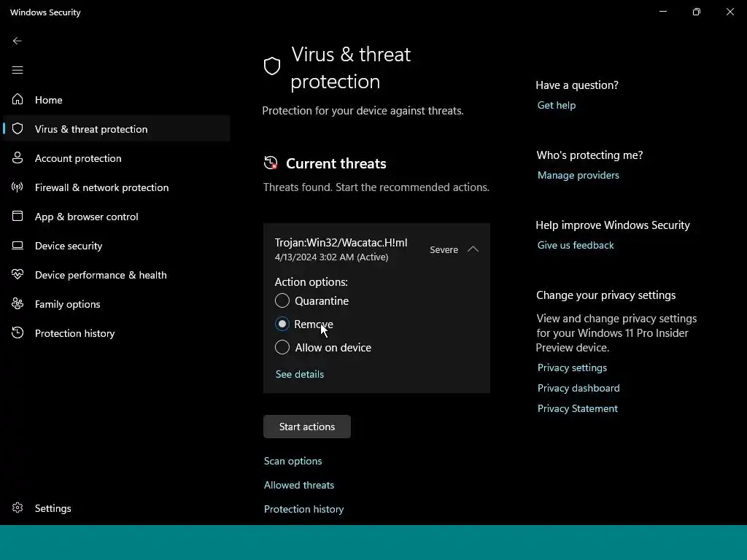Collapse the Trojan threat details chevron
The height and width of the screenshot is (560, 747).
[x=473, y=249]
